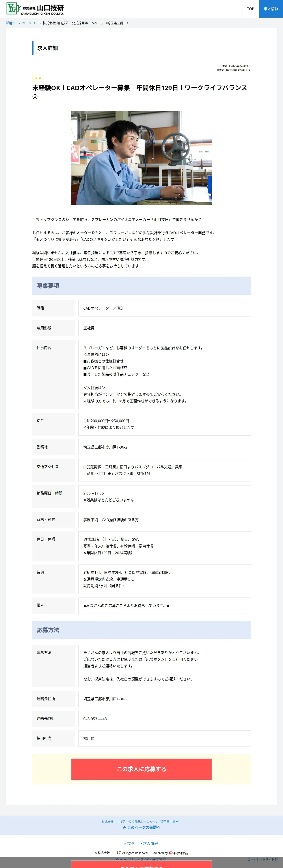
Task: Click the 資格・経験 value 学歴不問
Action: pyautogui.click(x=91, y=520)
